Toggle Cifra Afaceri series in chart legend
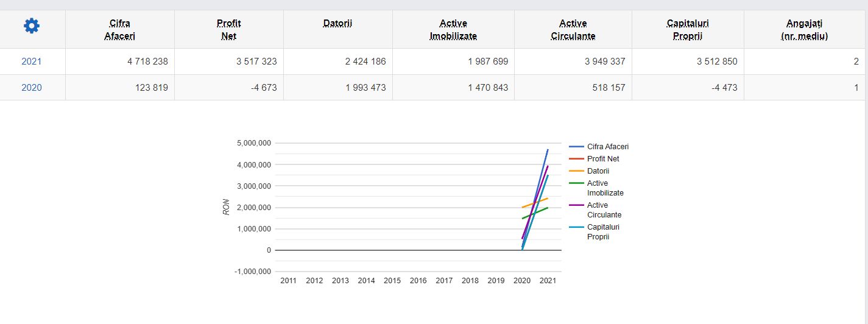 point(599,147)
